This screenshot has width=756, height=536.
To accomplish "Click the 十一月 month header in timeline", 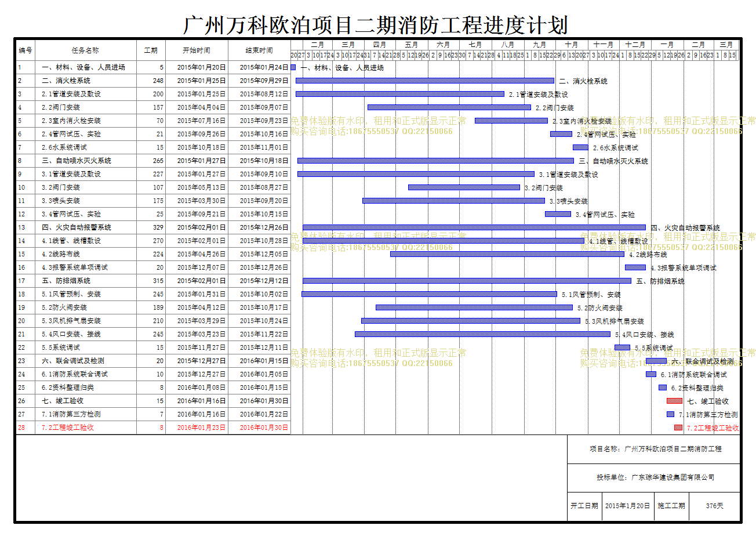I will click(x=604, y=45).
